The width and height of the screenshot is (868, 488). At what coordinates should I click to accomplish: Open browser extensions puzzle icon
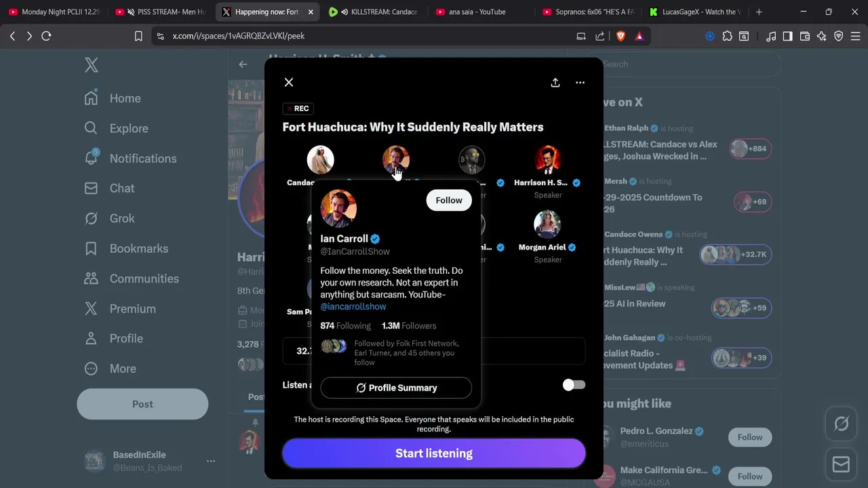point(727,36)
